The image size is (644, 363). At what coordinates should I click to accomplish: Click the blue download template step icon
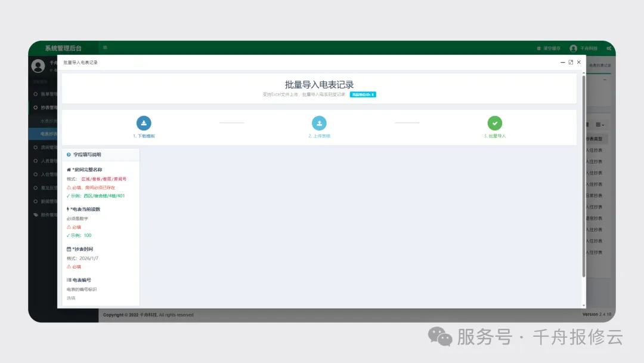(144, 123)
